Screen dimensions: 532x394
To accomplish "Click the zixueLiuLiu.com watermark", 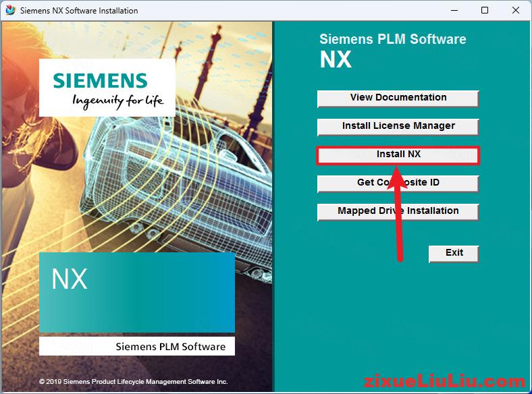I will (444, 382).
